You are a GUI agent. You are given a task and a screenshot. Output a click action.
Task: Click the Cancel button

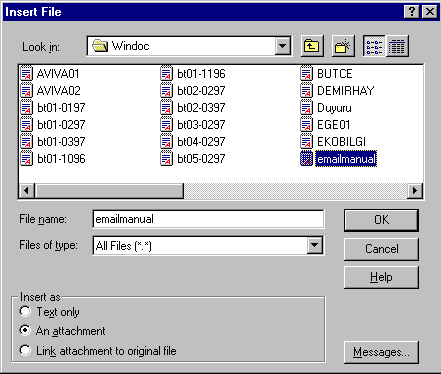pyautogui.click(x=381, y=249)
